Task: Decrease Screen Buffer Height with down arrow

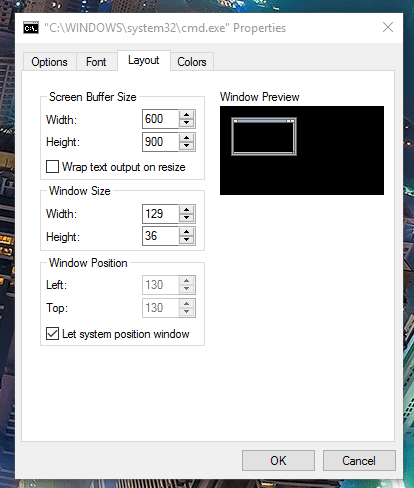Action: click(x=186, y=146)
